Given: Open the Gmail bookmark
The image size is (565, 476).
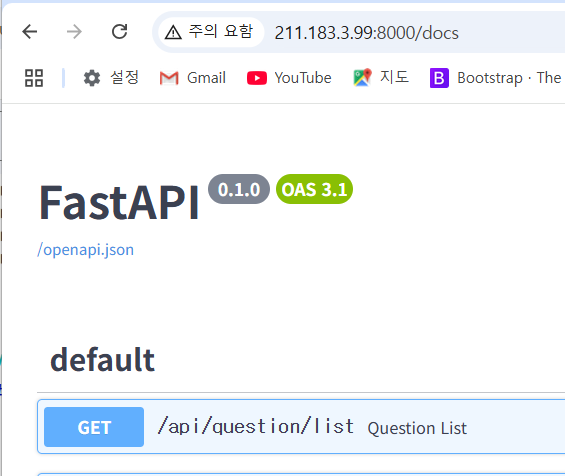Looking at the screenshot, I should pos(193,78).
